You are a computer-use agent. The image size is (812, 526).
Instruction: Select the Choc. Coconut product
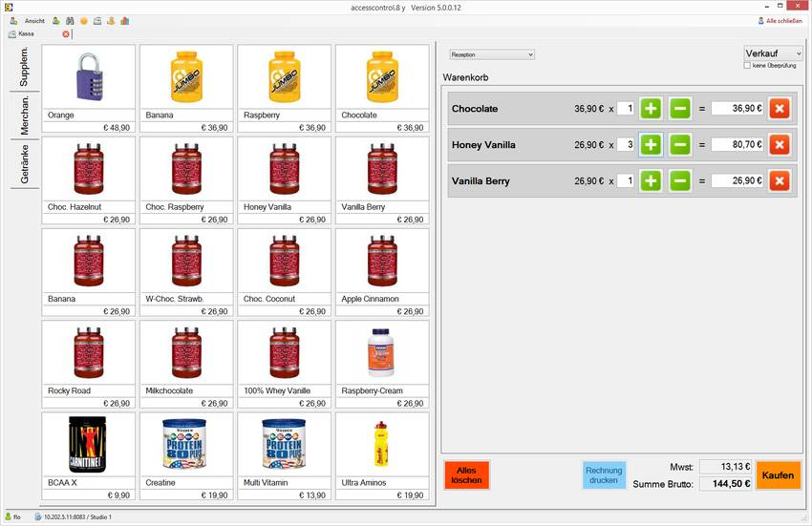[x=285, y=273]
